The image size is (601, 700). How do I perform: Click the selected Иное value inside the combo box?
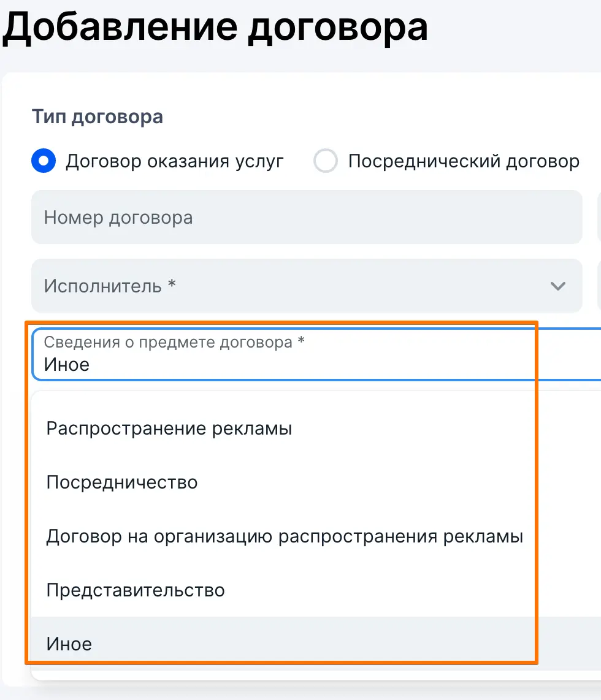pyautogui.click(x=67, y=365)
